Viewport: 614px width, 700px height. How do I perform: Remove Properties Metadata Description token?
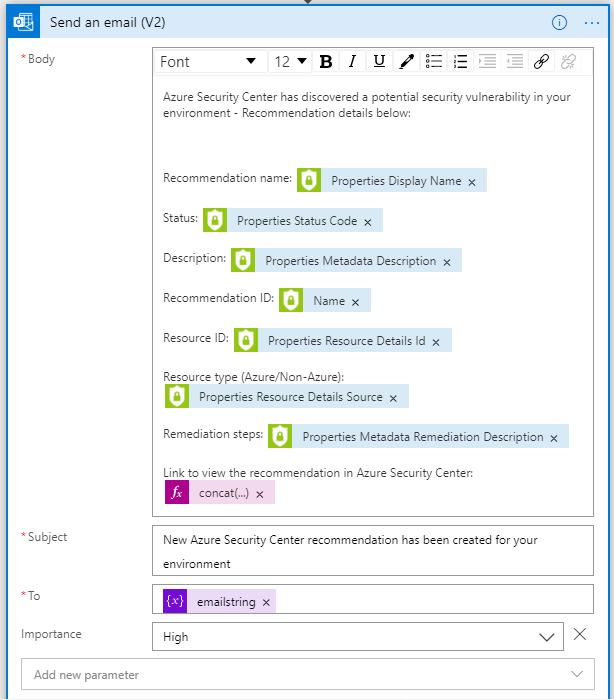click(447, 262)
